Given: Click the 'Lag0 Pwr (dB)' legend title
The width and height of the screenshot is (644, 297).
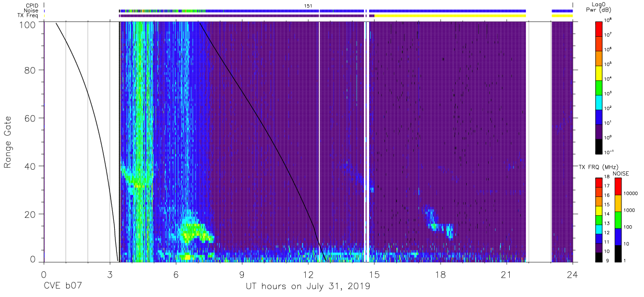Looking at the screenshot, I should 599,6.
